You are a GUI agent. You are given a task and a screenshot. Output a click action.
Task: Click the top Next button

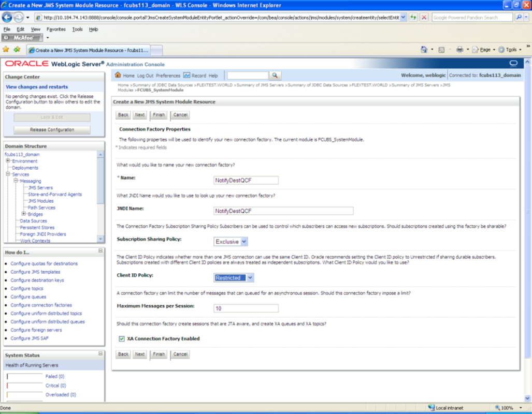(140, 114)
